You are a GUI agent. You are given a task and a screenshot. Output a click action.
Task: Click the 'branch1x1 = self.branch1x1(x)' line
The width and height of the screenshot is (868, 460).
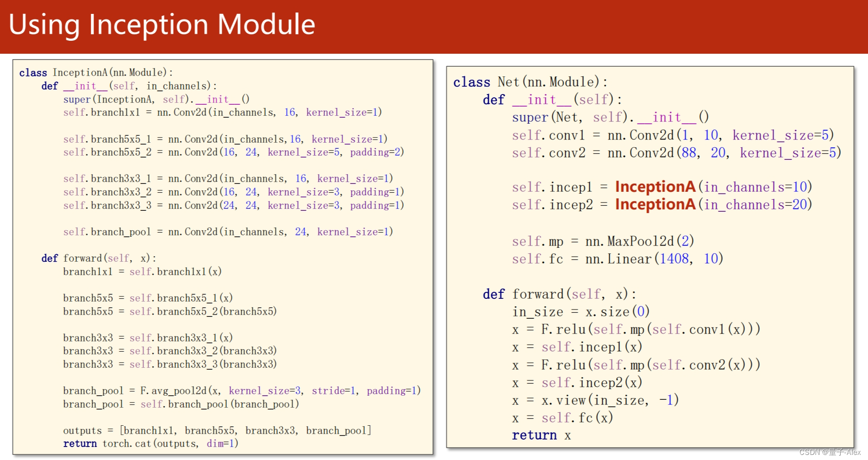pyautogui.click(x=143, y=271)
